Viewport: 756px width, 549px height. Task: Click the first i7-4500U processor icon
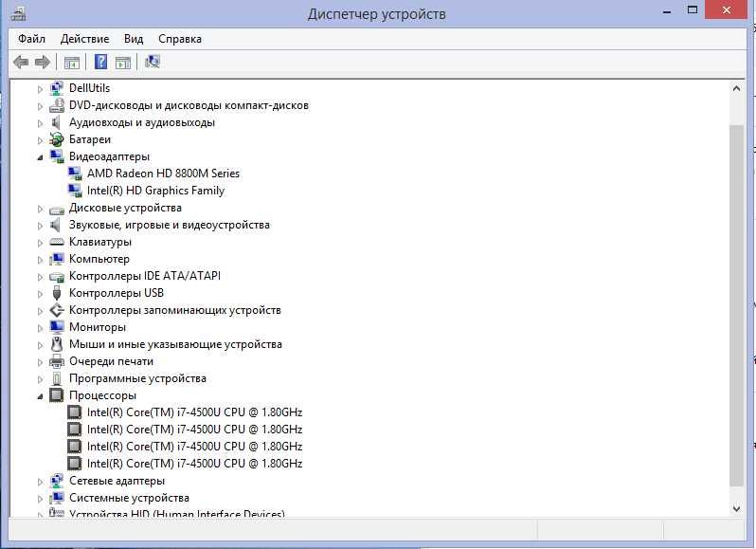pyautogui.click(x=74, y=412)
